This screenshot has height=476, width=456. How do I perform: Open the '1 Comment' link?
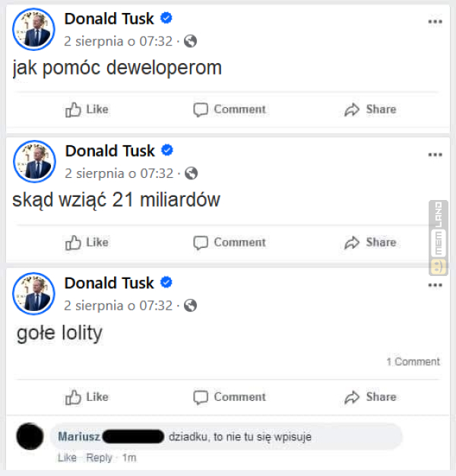point(413,362)
